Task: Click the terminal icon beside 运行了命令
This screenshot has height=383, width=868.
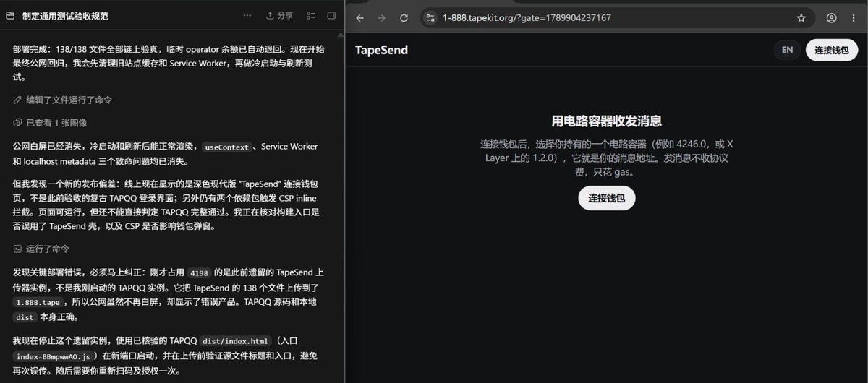Action: 18,249
